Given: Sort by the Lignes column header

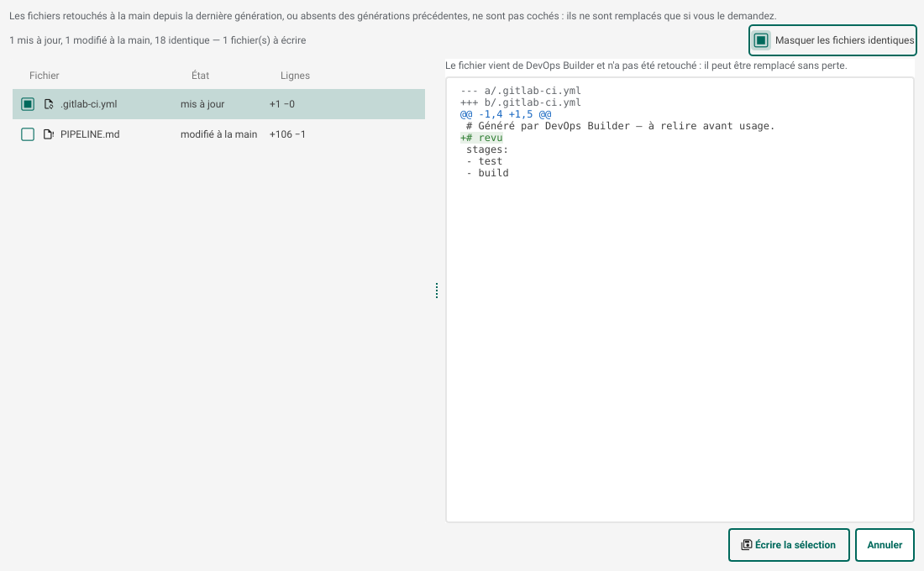Looking at the screenshot, I should (295, 76).
